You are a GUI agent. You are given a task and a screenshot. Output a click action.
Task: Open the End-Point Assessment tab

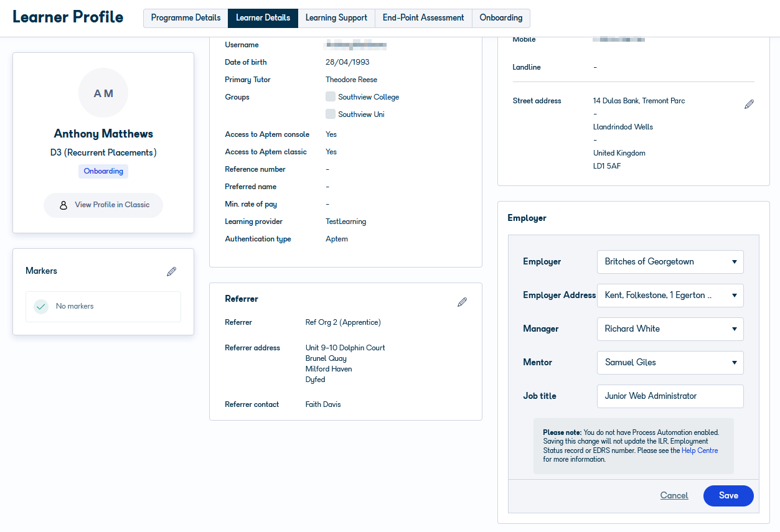pyautogui.click(x=423, y=18)
